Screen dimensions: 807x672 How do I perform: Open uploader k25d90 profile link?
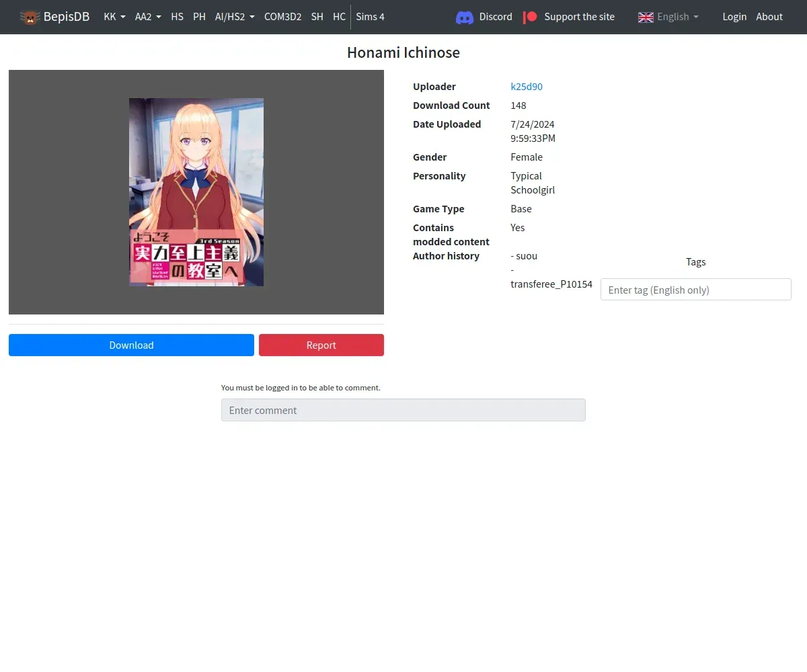527,87
